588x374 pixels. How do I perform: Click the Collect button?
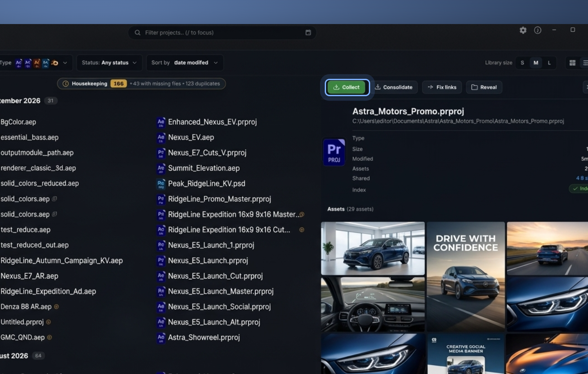point(347,87)
